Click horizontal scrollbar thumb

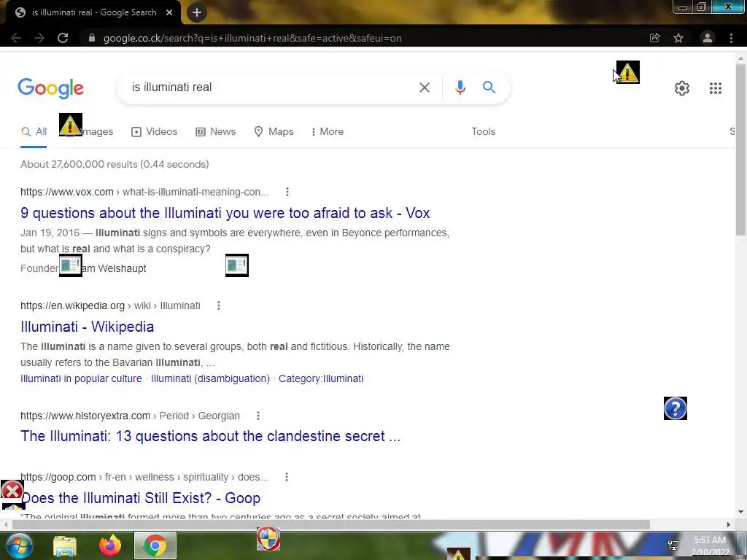coord(330,524)
